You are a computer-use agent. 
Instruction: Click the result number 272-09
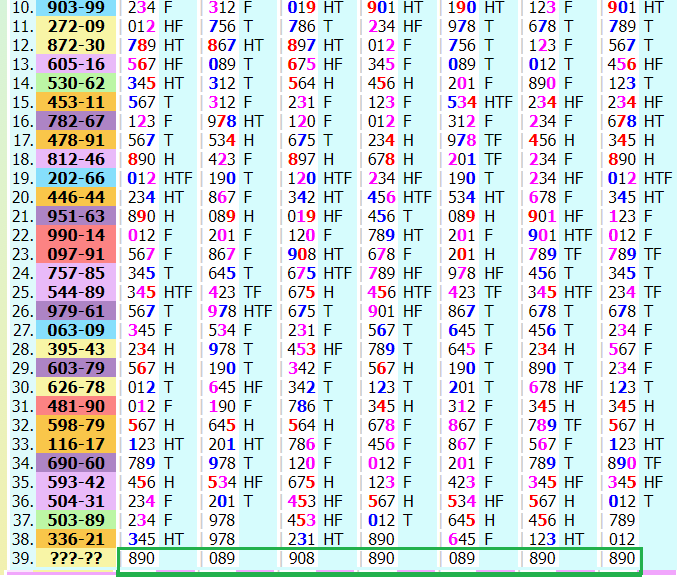coord(76,26)
